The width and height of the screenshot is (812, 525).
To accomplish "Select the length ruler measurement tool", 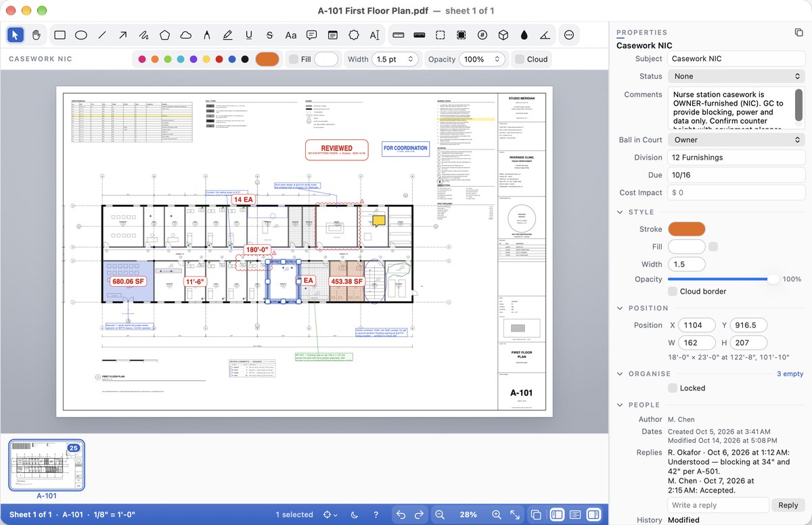I will [398, 35].
